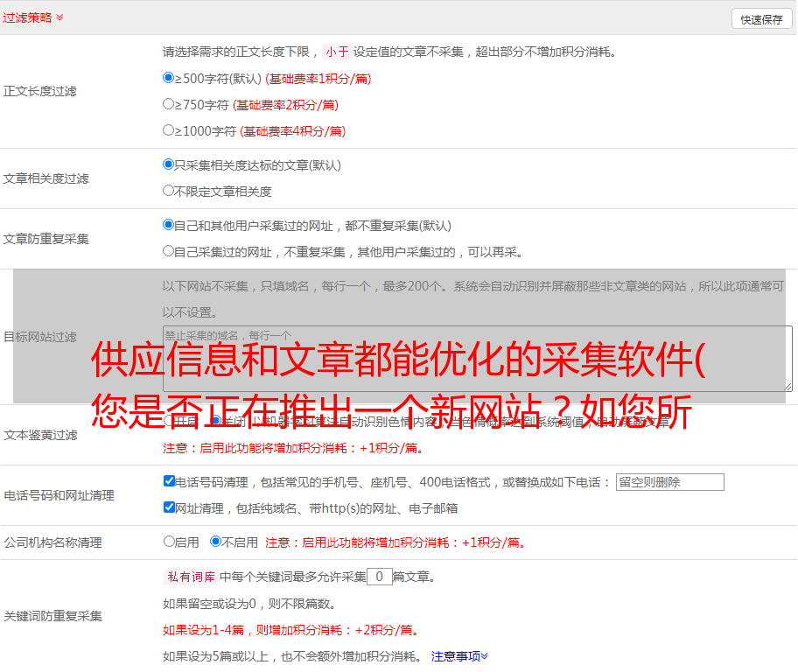Click the 禁止采集的域名 text area

tap(478, 359)
